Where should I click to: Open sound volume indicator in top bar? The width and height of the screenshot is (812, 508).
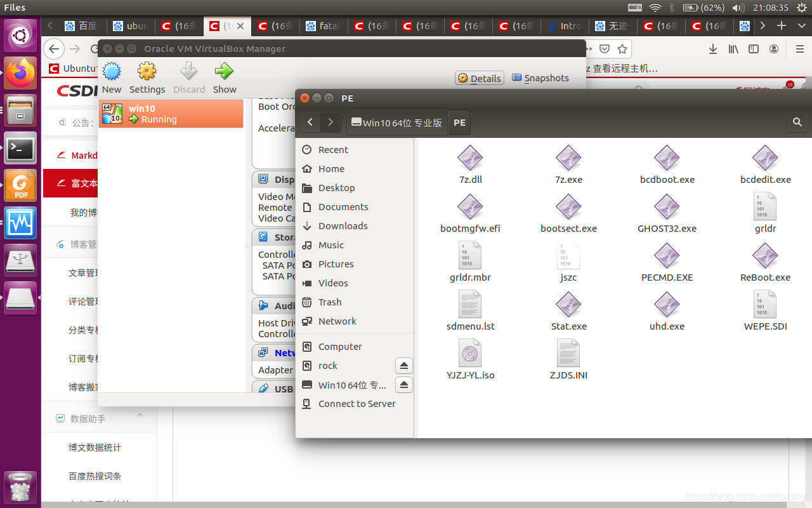click(x=738, y=8)
